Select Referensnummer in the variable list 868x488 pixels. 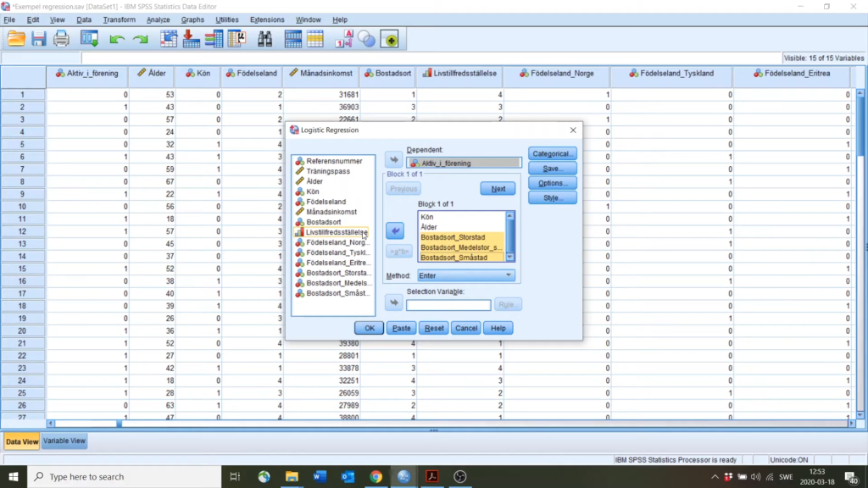click(x=334, y=161)
